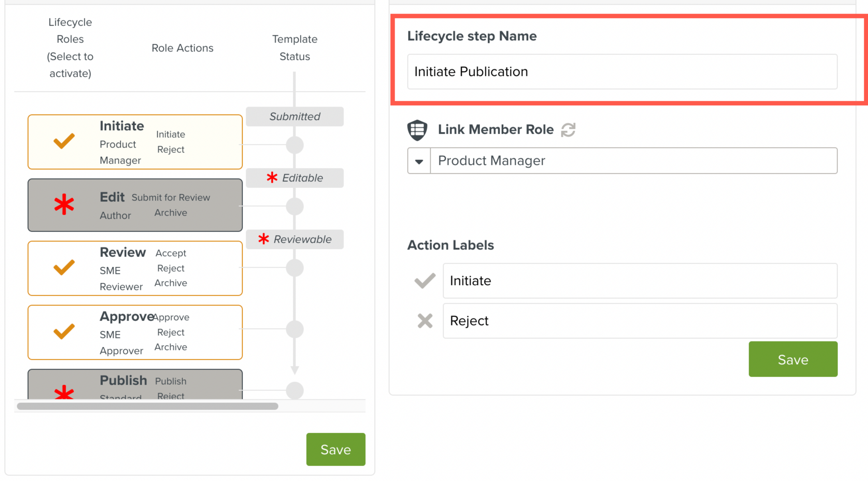This screenshot has height=481, width=868.
Task: Click the red asterisk beside Editable status
Action: click(x=272, y=178)
